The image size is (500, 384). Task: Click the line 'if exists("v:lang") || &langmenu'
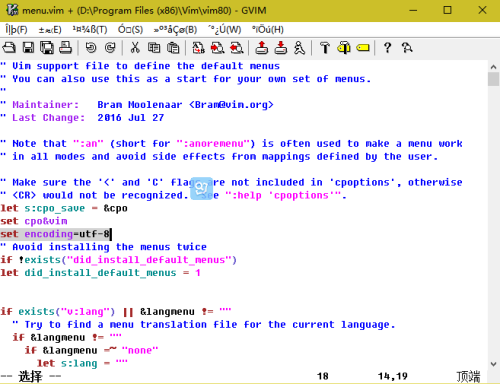[116, 312]
